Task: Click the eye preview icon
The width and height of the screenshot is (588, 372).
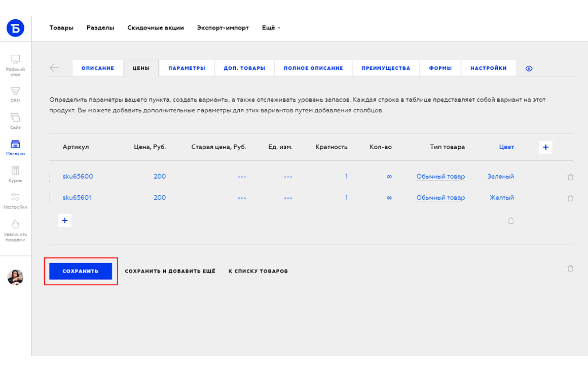Action: pyautogui.click(x=529, y=69)
